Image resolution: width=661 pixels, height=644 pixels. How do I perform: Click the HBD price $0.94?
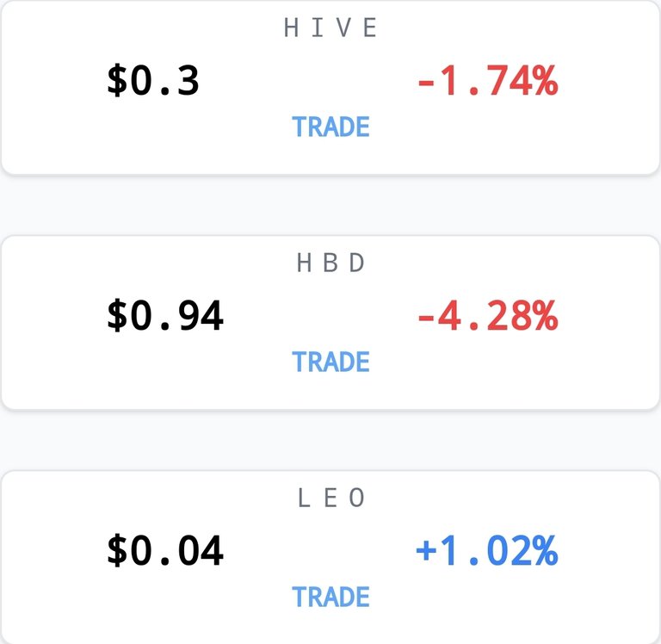[165, 315]
